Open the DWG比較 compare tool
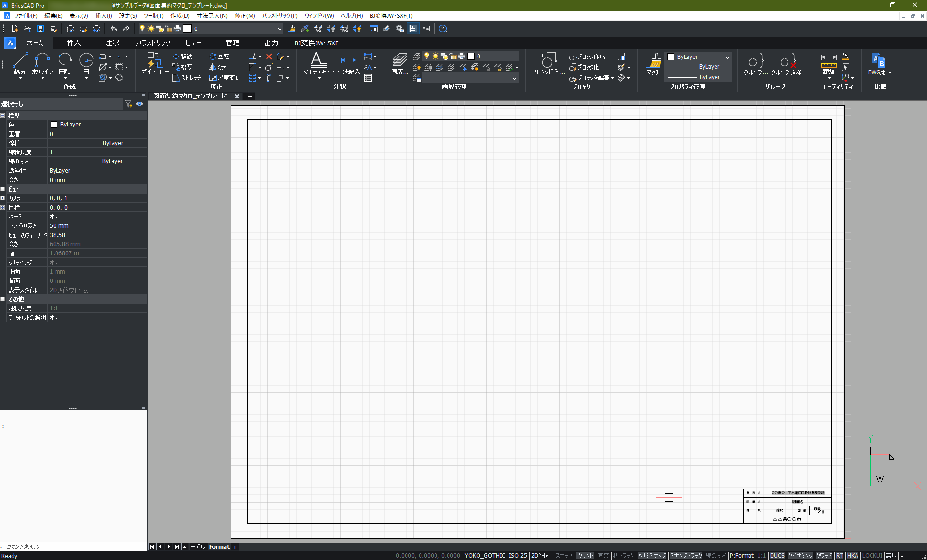927x560 pixels. tap(879, 63)
